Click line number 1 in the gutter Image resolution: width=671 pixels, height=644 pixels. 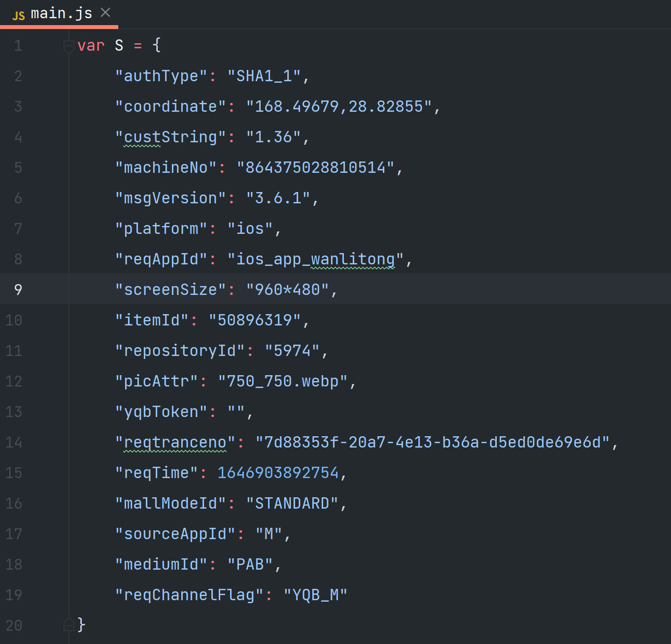pos(18,46)
